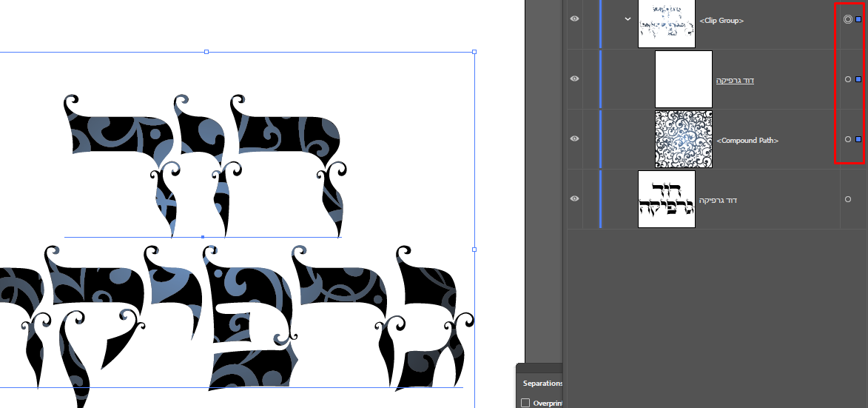Hide the <Clip Group> layer item

point(575,19)
